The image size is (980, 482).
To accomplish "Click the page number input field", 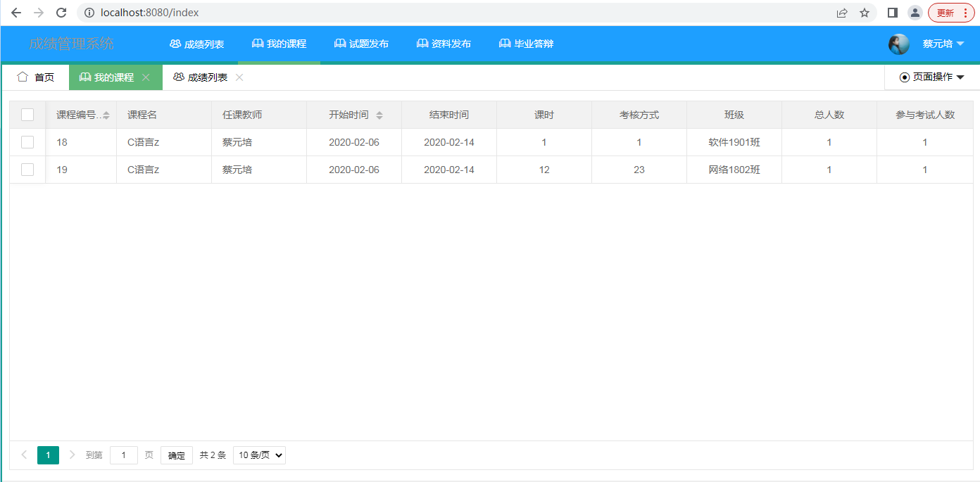I will coord(124,455).
